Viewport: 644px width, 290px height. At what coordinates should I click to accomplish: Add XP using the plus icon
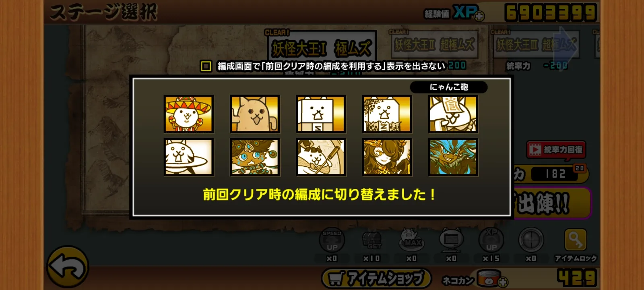[x=479, y=16]
